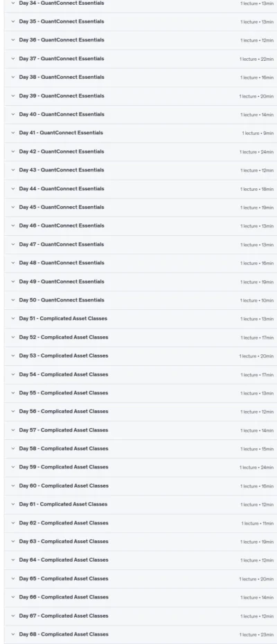Click the Day 61 chevron icon
Image resolution: width=277 pixels, height=644 pixels.
13,504
